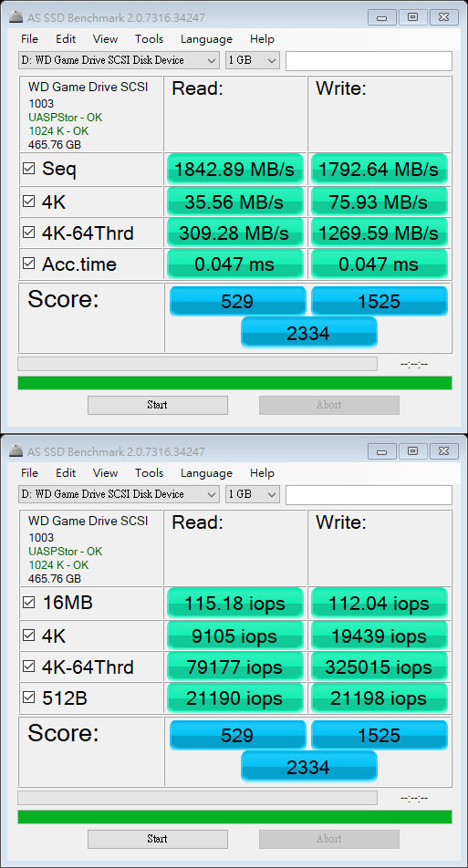Click the app icon in top window title bar
The height and width of the screenshot is (868, 468).
(16, 17)
